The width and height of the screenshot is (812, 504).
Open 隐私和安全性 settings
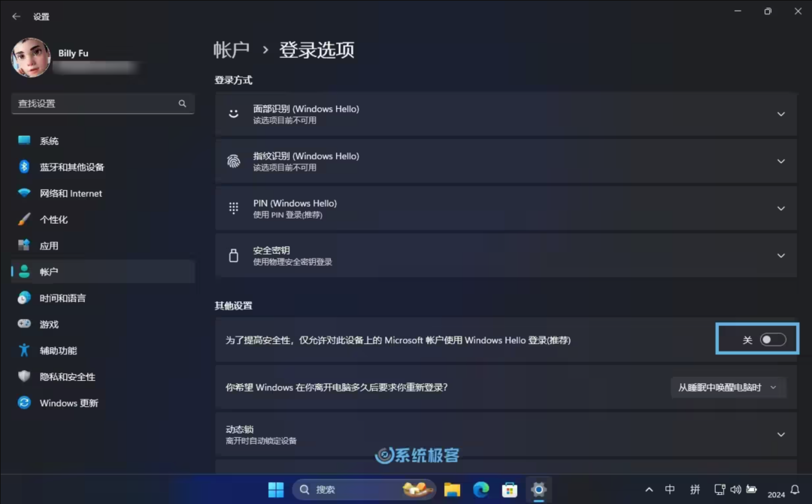(102, 377)
